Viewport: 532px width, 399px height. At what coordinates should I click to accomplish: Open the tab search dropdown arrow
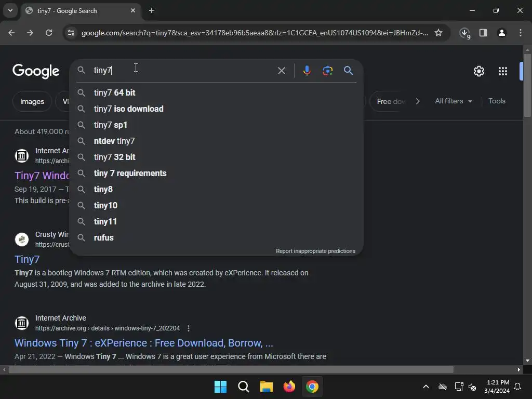coord(10,10)
